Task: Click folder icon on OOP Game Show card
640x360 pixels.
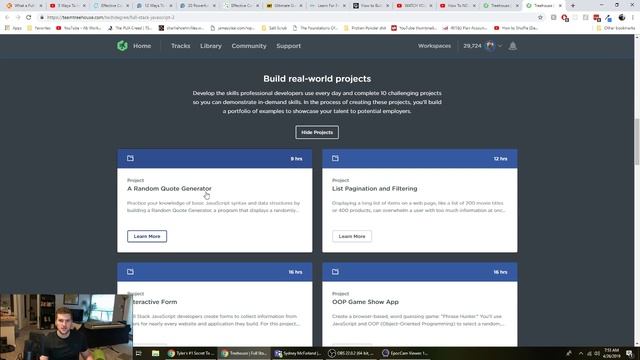Action: tap(335, 272)
